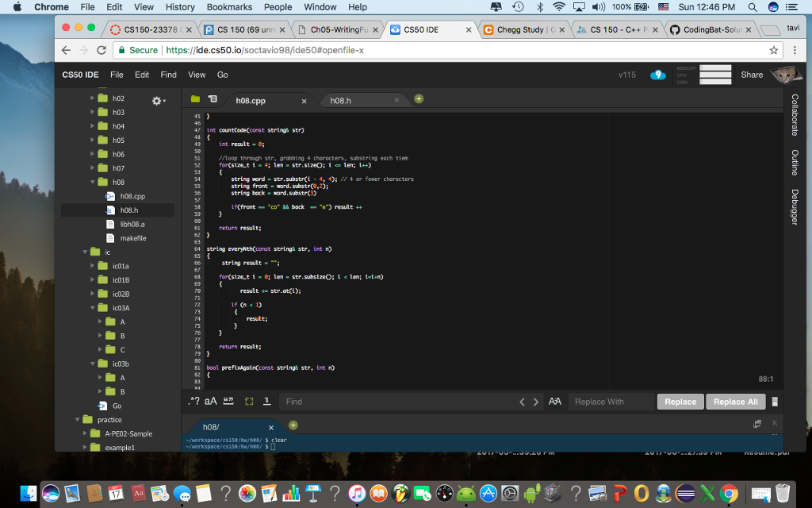Open Finder from the Dock
The width and height of the screenshot is (812, 508).
(x=29, y=494)
